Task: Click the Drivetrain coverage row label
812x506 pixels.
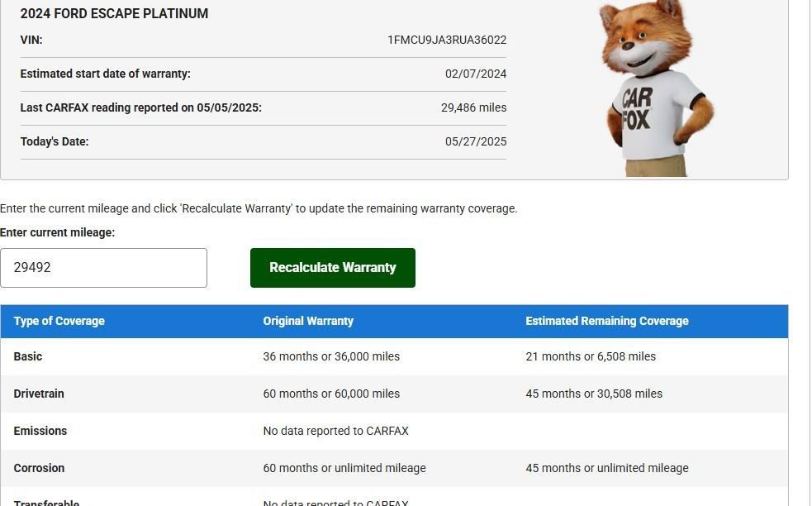Action: tap(39, 394)
